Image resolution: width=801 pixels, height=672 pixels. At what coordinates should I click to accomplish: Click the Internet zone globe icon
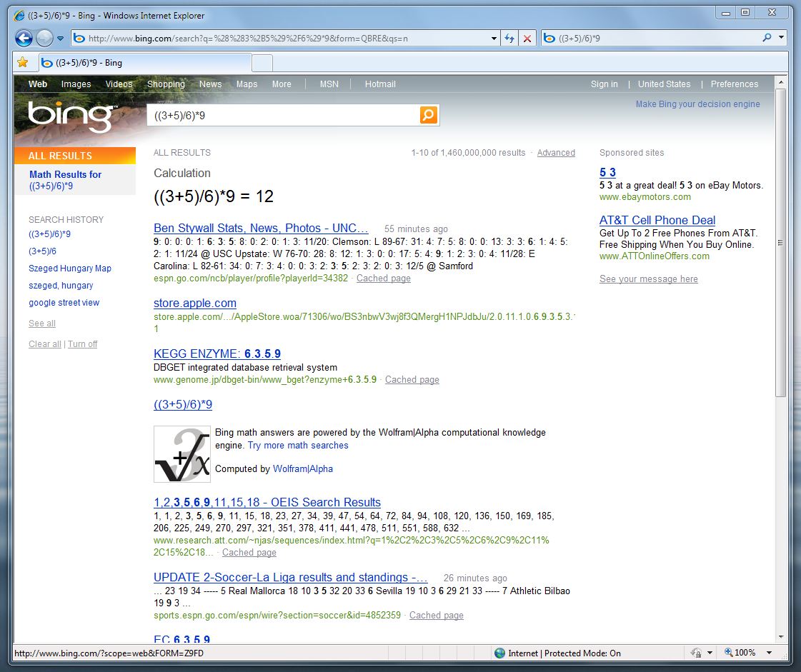click(x=499, y=653)
